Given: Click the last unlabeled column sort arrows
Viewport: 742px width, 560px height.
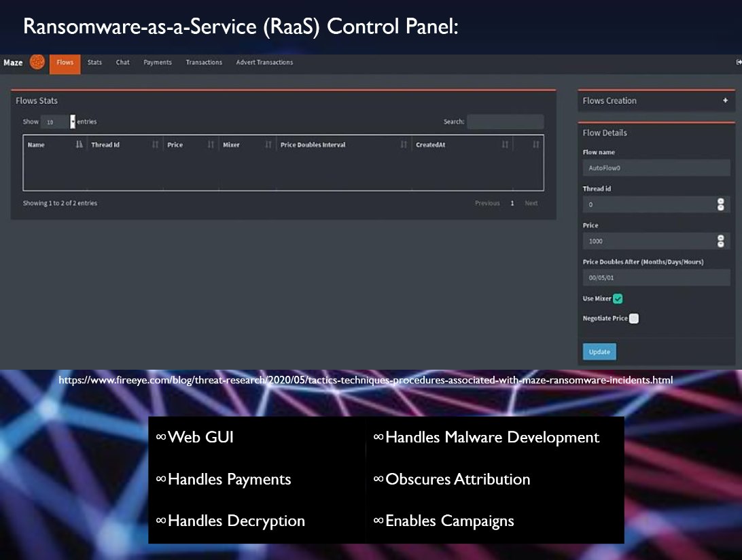Looking at the screenshot, I should (x=535, y=144).
